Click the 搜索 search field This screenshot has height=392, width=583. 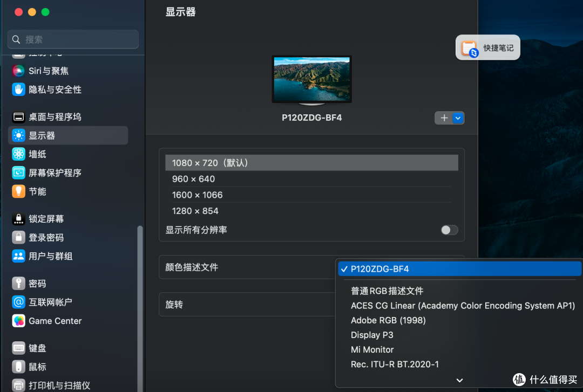(x=73, y=39)
